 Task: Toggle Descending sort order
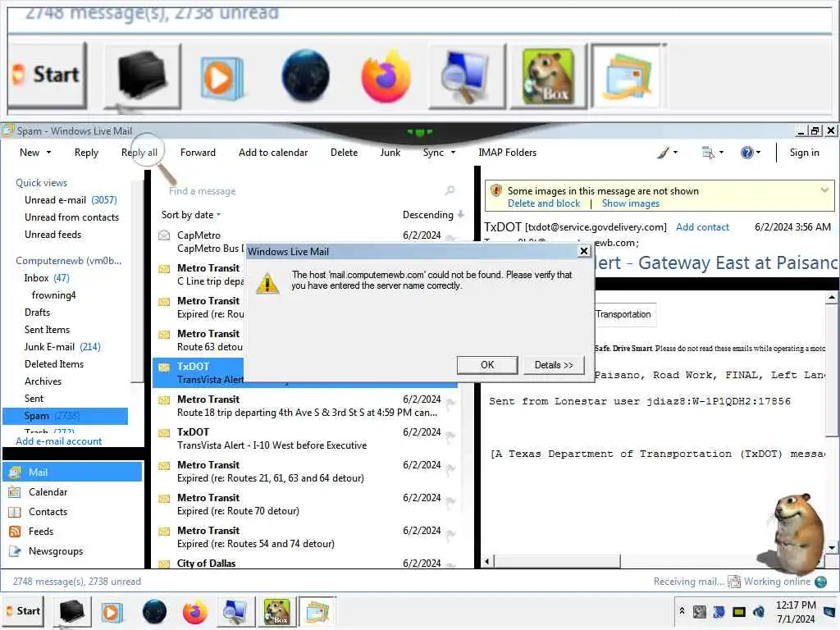[433, 215]
